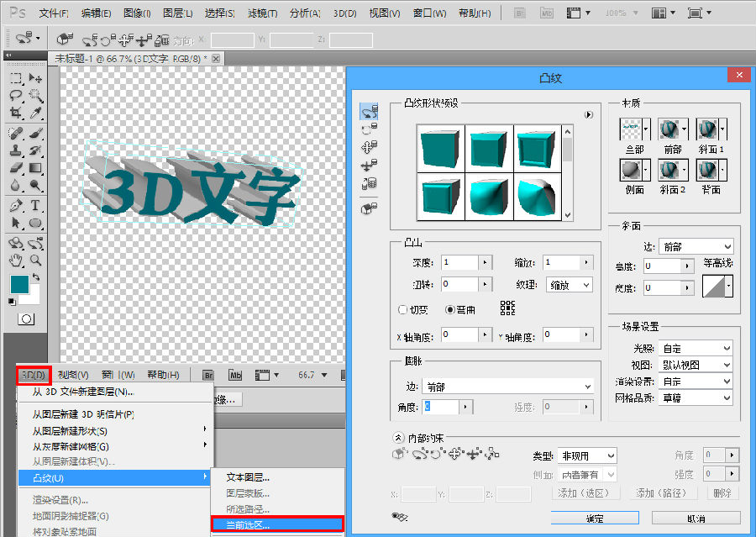Open the 渲染设置 dropdown
This screenshot has height=537, width=756.
tap(696, 382)
